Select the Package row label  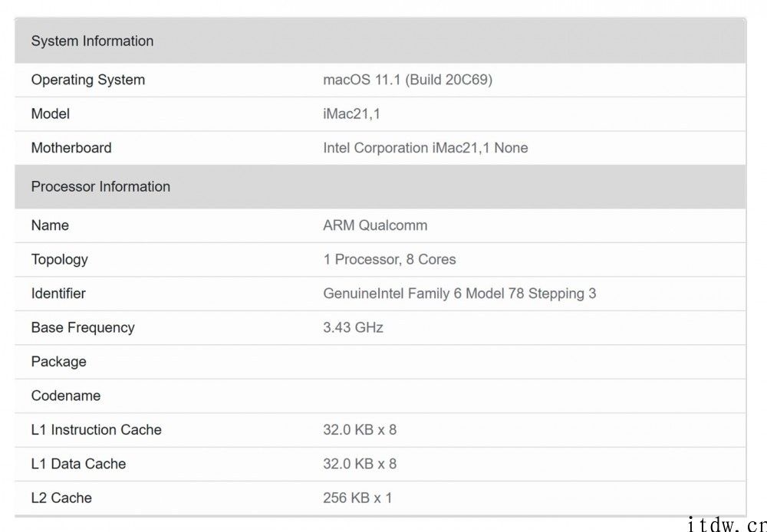pyautogui.click(x=59, y=362)
